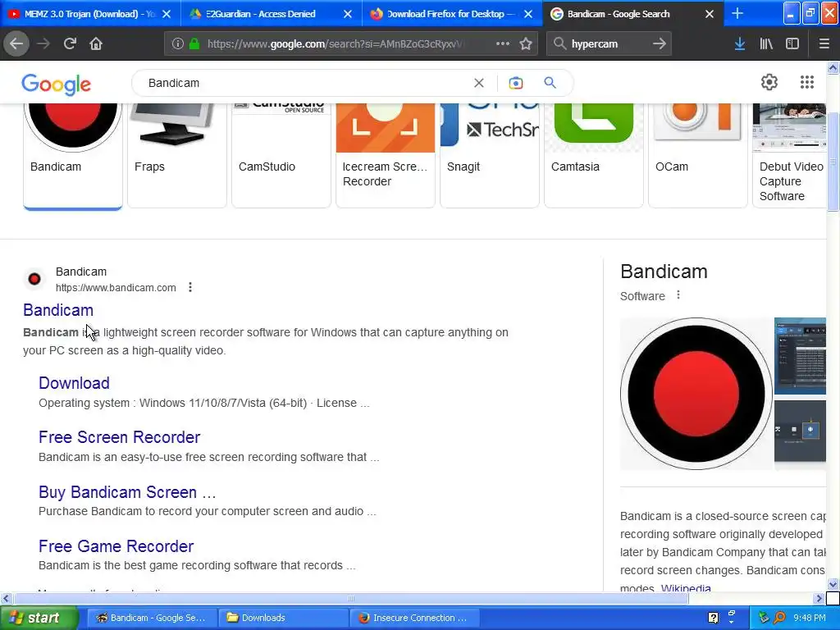Click the vertical scrollbar down arrow
840x630 pixels.
tap(833, 585)
